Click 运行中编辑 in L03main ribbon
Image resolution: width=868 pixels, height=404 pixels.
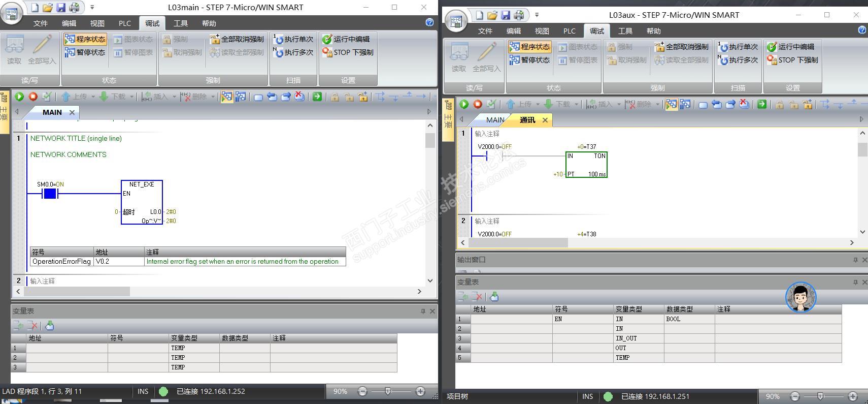click(346, 39)
